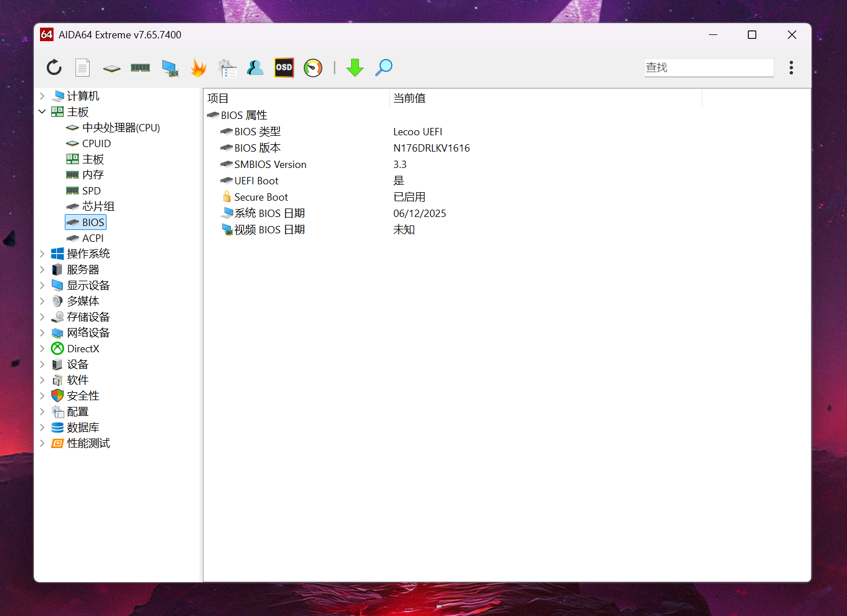Open the benchmark gauge icon
Screen dimensions: 847x616
coord(313,68)
